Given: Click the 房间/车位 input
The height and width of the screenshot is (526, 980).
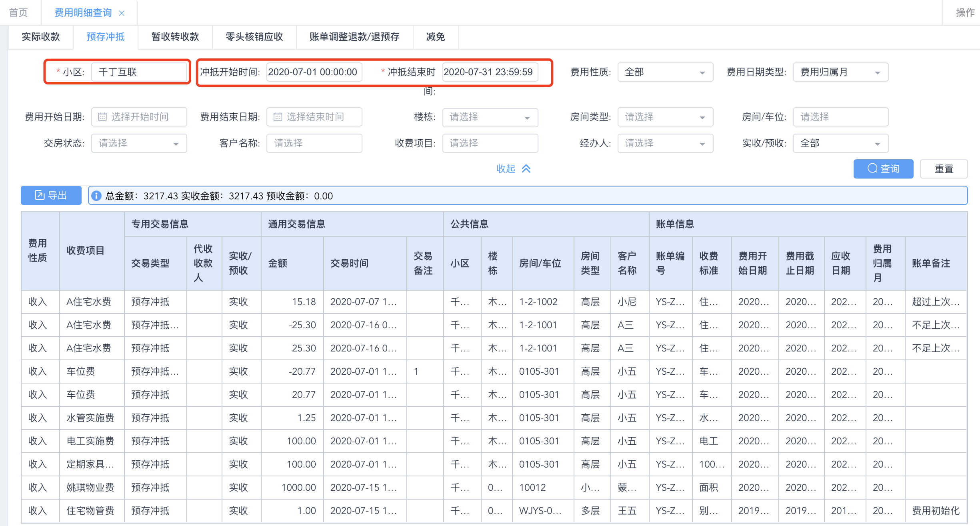Looking at the screenshot, I should [x=840, y=117].
